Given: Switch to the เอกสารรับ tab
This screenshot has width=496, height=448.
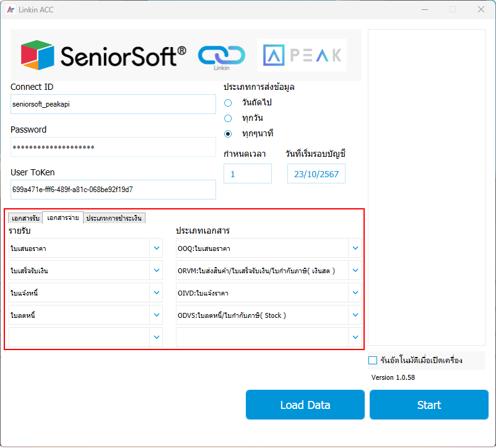Looking at the screenshot, I should pos(25,218).
